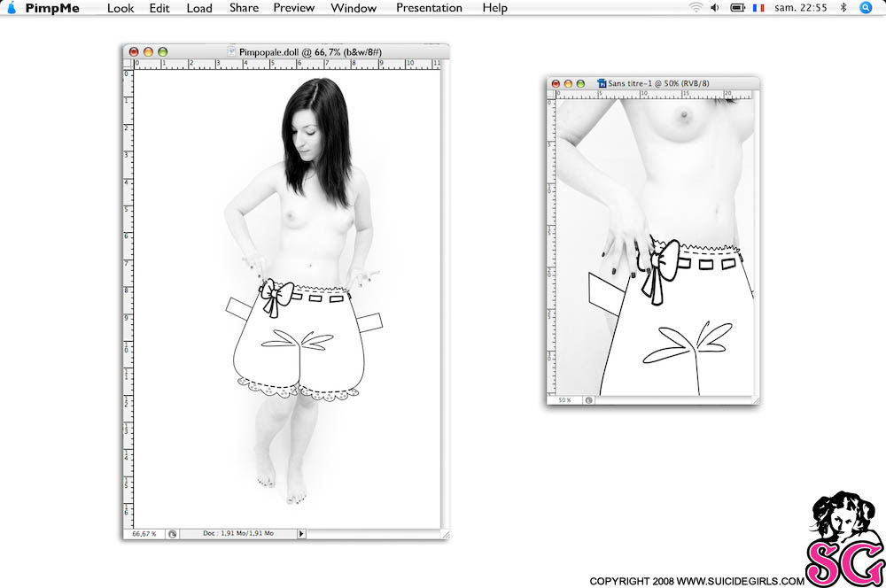The image size is (886, 588).
Task: Click the Doc : 1,91 Mo/1,91 Mo status text
Action: tap(237, 533)
